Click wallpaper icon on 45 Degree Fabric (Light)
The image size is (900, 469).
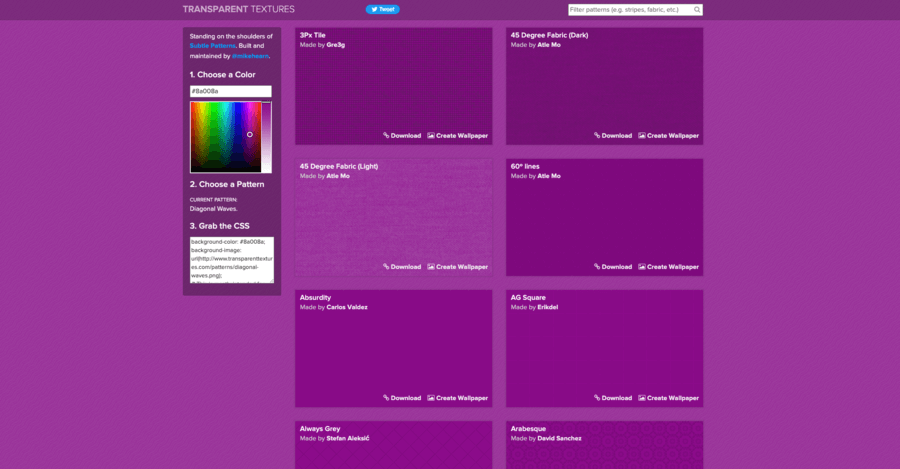(430, 266)
